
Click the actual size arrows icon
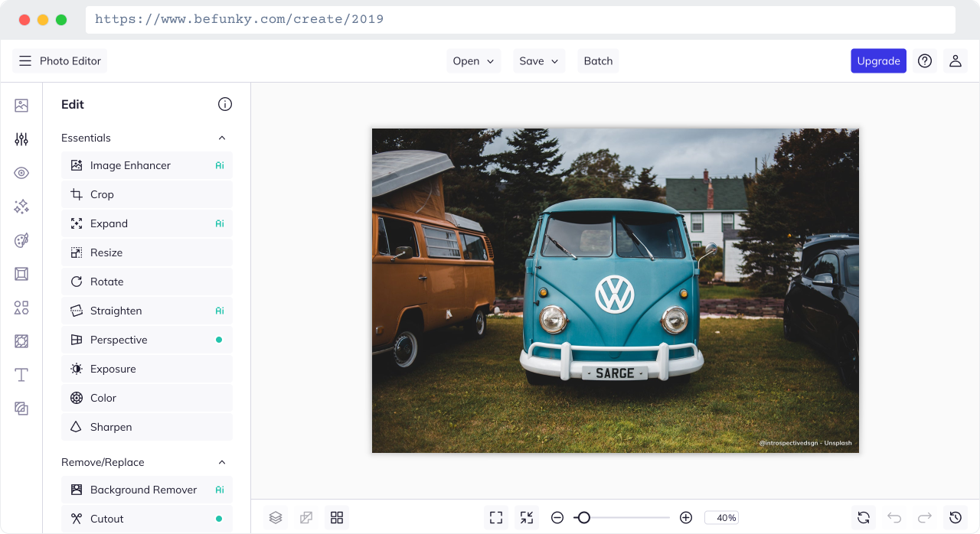point(527,518)
